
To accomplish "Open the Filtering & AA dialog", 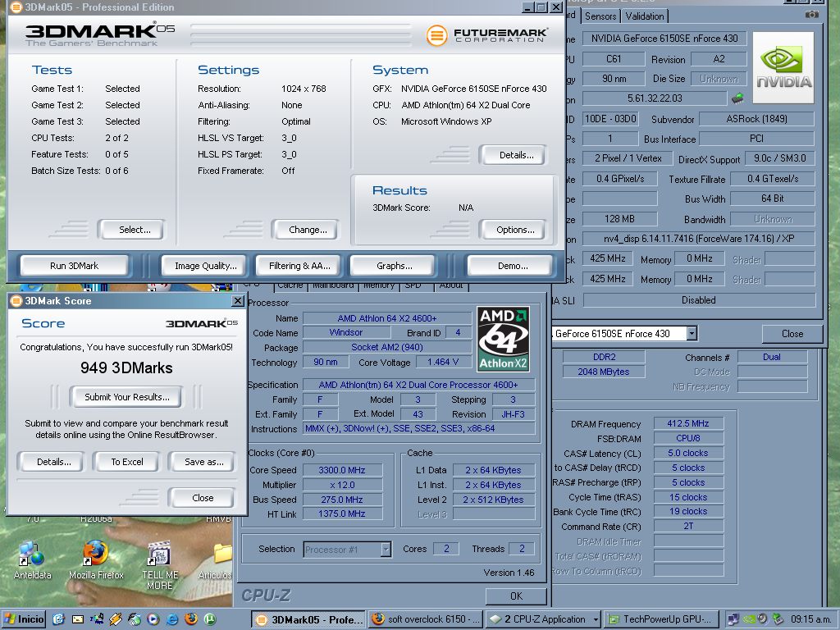I will coord(299,266).
